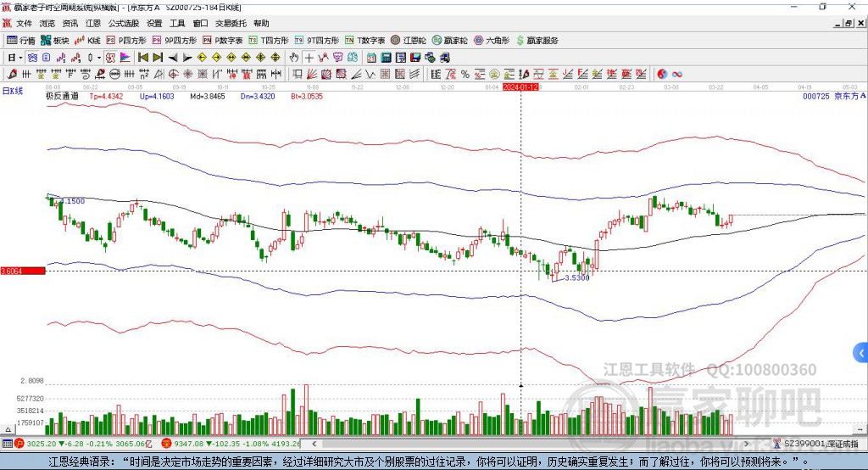Restore the inner document window button
Screen dimensions: 868x470
(x=849, y=23)
